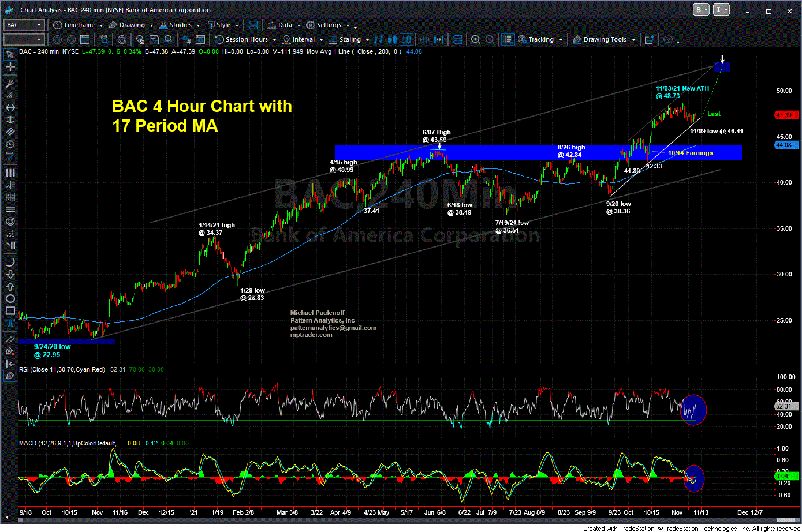Open the Timeframe menu
Image resolution: width=802 pixels, height=532 pixels.
[x=77, y=25]
